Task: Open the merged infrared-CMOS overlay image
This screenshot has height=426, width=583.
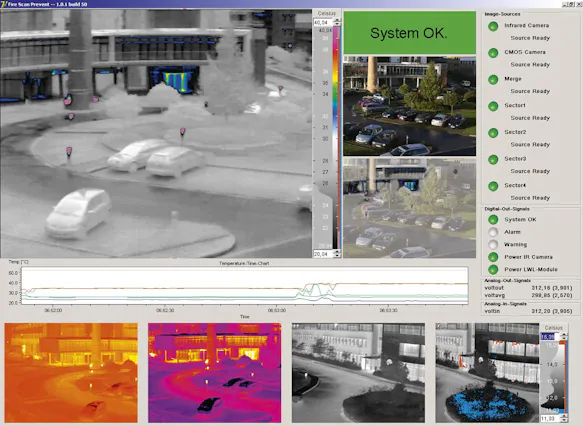Action: tap(409, 208)
